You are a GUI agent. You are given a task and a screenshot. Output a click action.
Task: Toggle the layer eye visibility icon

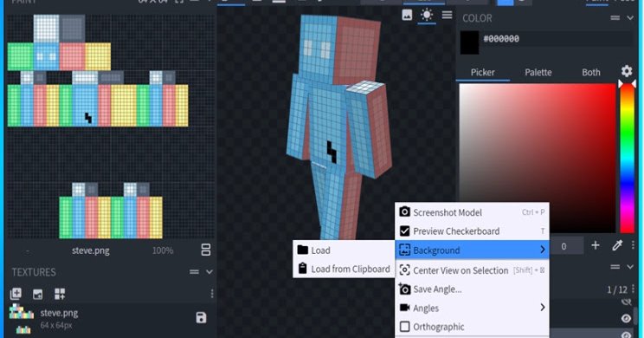pos(626,318)
